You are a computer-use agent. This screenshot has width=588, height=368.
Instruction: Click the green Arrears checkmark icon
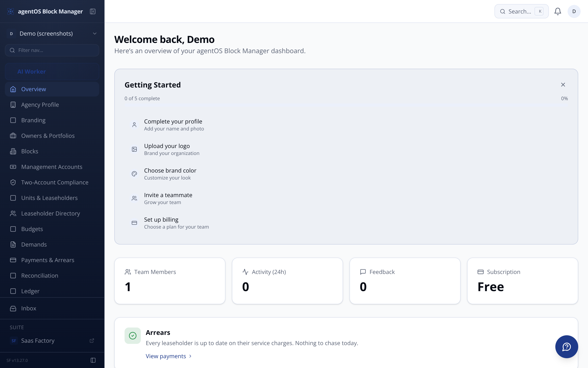pyautogui.click(x=133, y=336)
